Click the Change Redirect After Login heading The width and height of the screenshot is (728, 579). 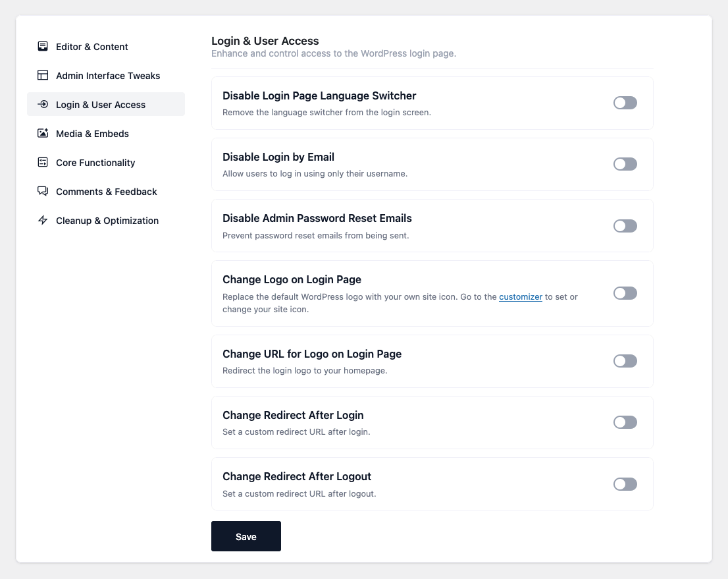tap(293, 415)
